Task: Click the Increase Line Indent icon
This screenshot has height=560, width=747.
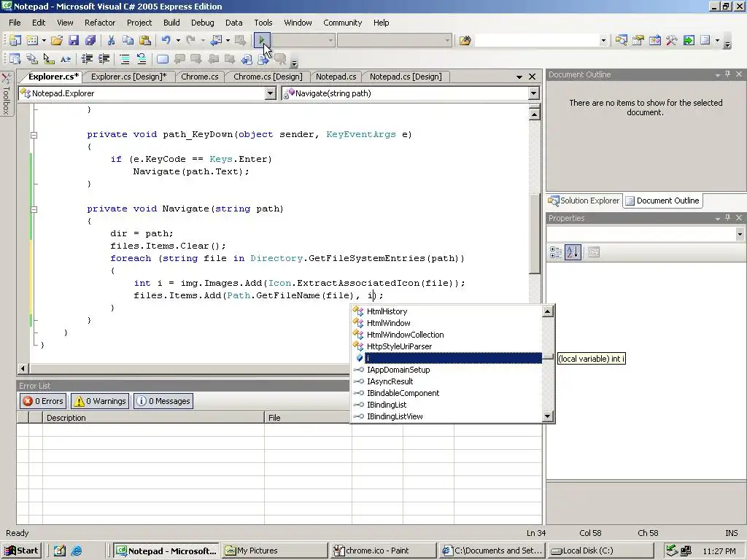Action: (104, 59)
